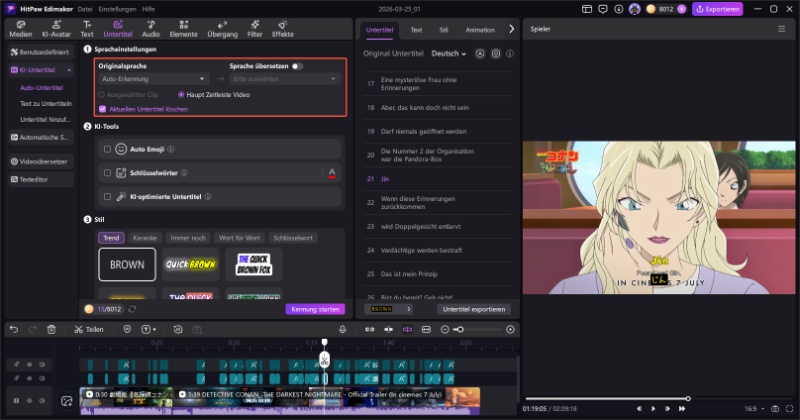This screenshot has width=800, height=420.
Task: Refresh the coin count next to 15/8012
Action: [132, 309]
